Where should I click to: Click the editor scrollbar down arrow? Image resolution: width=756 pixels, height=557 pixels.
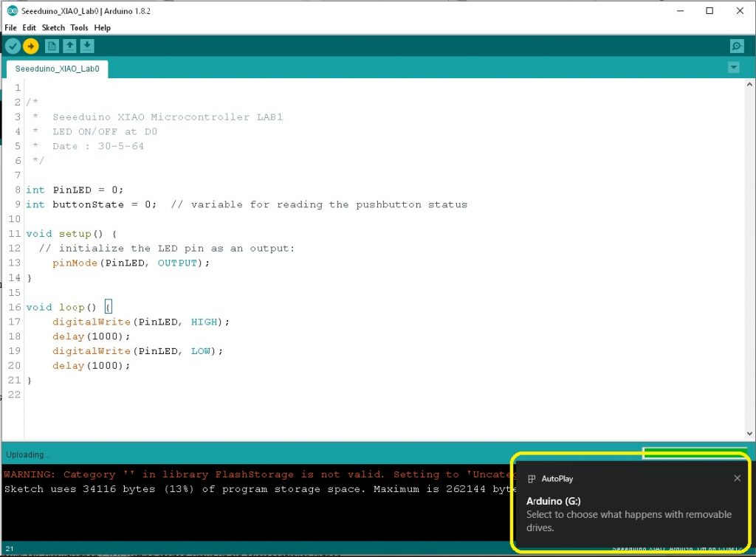click(750, 434)
